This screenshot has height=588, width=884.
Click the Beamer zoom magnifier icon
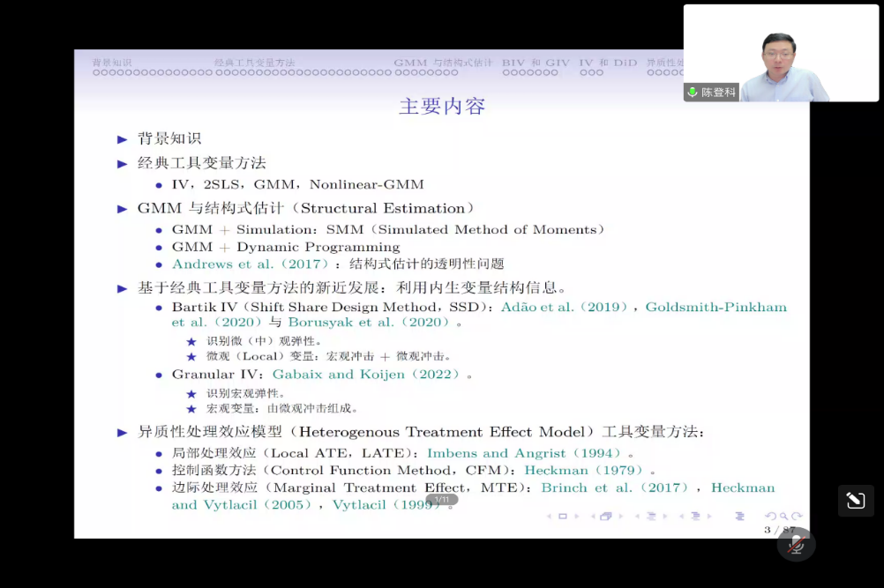(x=783, y=517)
